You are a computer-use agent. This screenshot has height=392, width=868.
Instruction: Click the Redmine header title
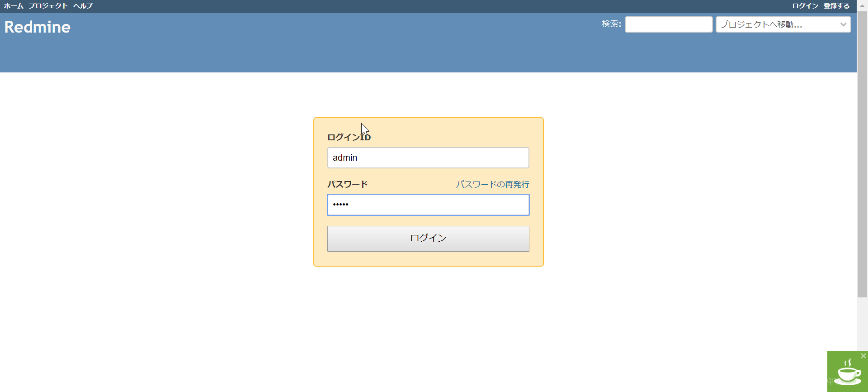(x=38, y=27)
